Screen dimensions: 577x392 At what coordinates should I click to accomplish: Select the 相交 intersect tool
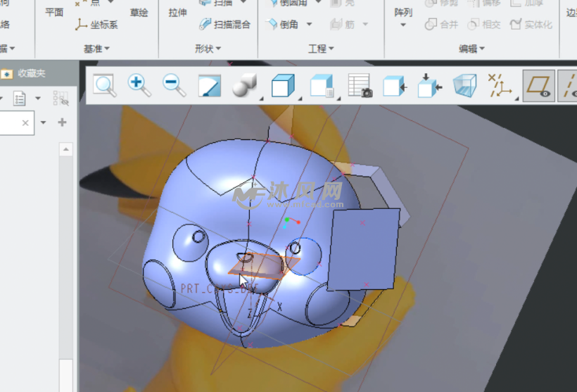pyautogui.click(x=484, y=25)
